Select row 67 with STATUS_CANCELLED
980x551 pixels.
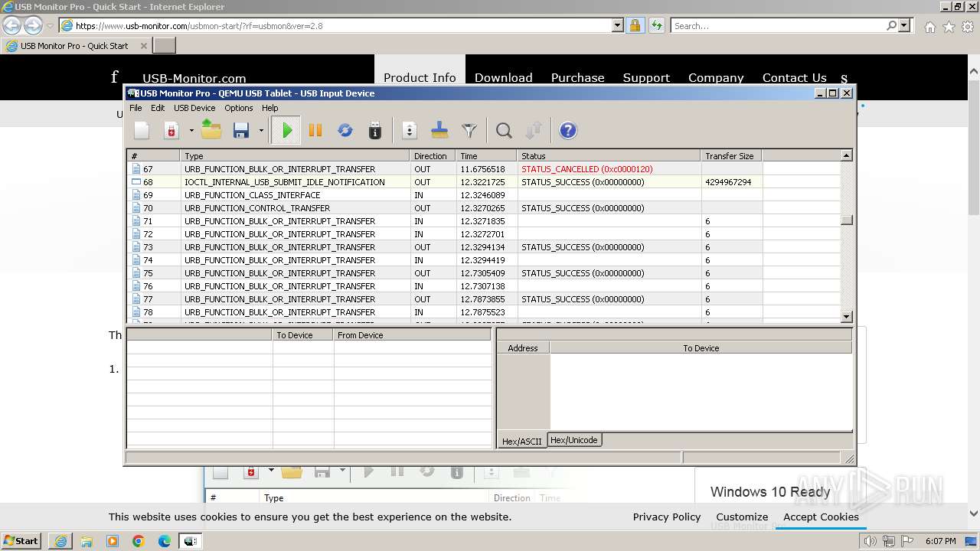[484, 169]
